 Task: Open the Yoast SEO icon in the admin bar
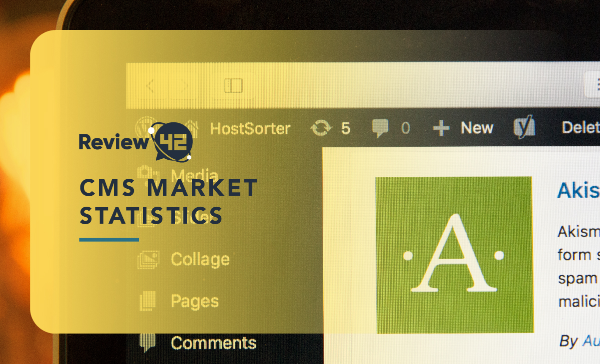click(525, 127)
